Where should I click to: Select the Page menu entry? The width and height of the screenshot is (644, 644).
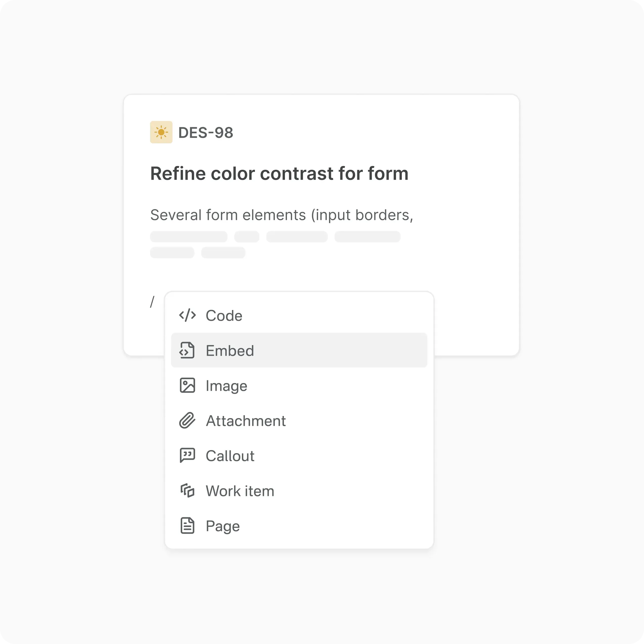click(x=223, y=526)
